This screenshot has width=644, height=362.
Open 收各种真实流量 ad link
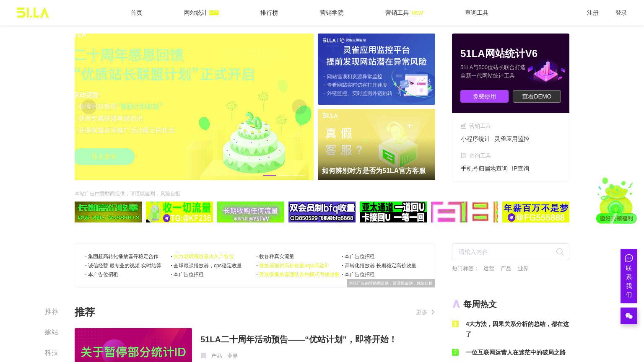pos(277,256)
